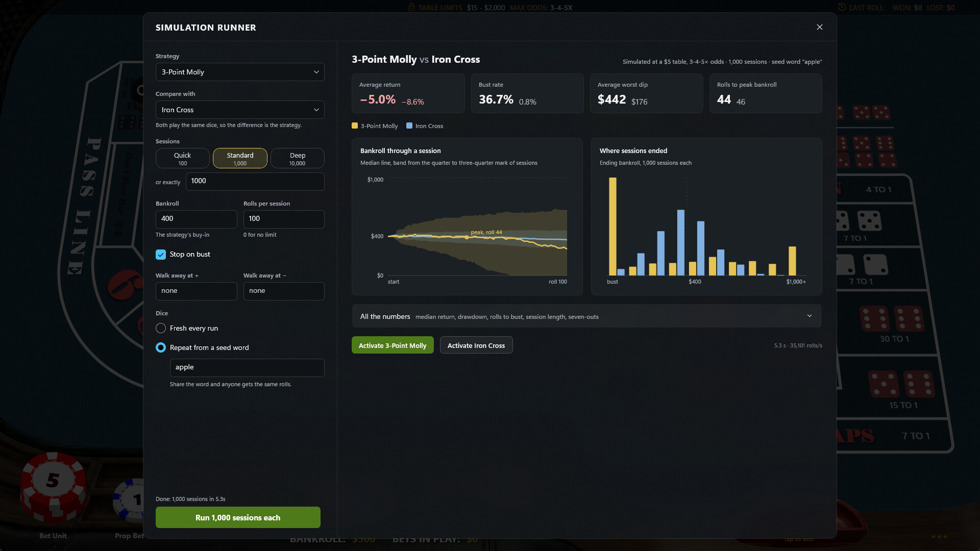Select the Standard 1,000 sessions preset
Image resolution: width=980 pixels, height=551 pixels.
pyautogui.click(x=240, y=158)
